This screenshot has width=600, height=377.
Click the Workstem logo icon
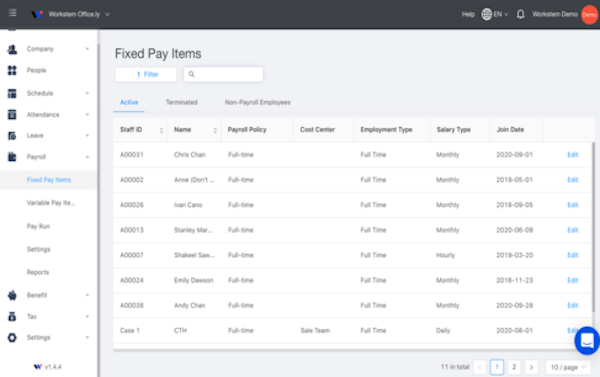pos(37,14)
